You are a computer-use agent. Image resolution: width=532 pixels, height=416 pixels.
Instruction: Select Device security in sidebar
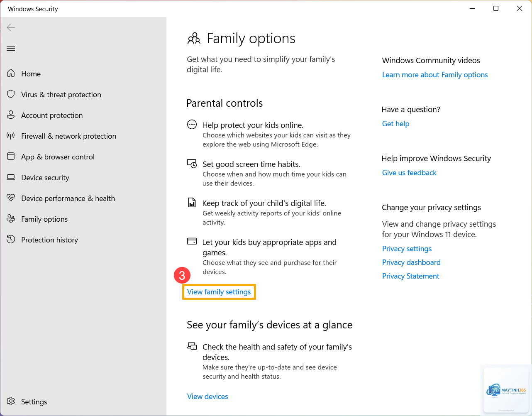point(83,177)
